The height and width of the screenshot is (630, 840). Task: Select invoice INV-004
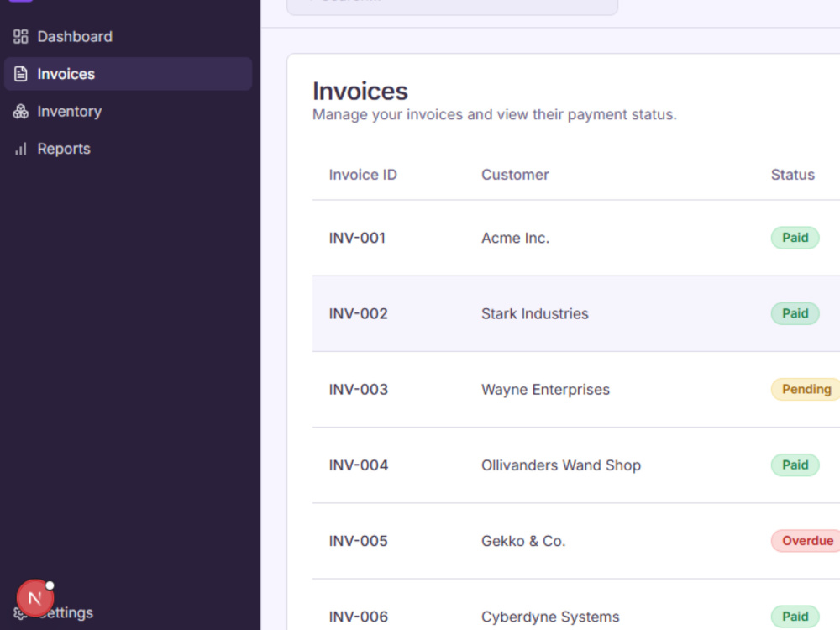tap(359, 465)
